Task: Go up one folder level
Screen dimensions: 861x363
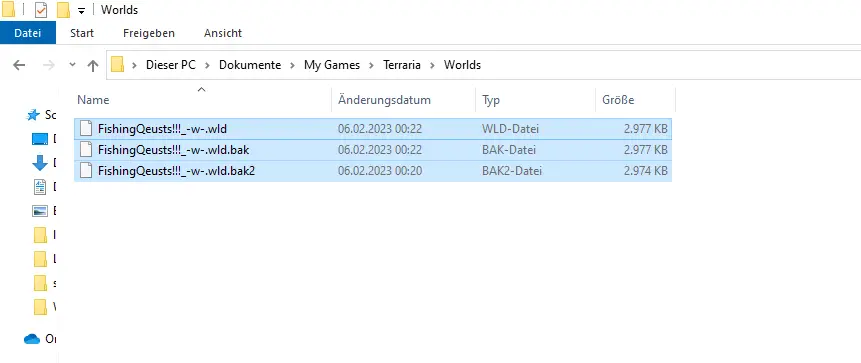Action: pos(93,65)
